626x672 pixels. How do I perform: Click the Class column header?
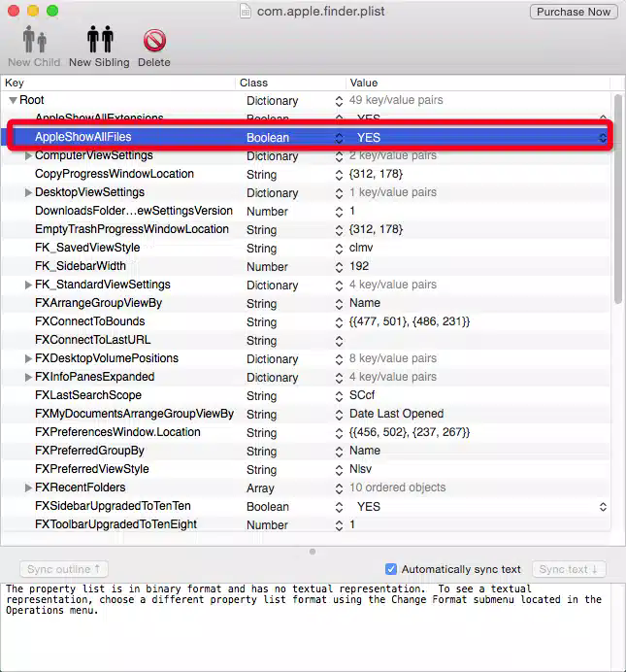click(x=290, y=83)
